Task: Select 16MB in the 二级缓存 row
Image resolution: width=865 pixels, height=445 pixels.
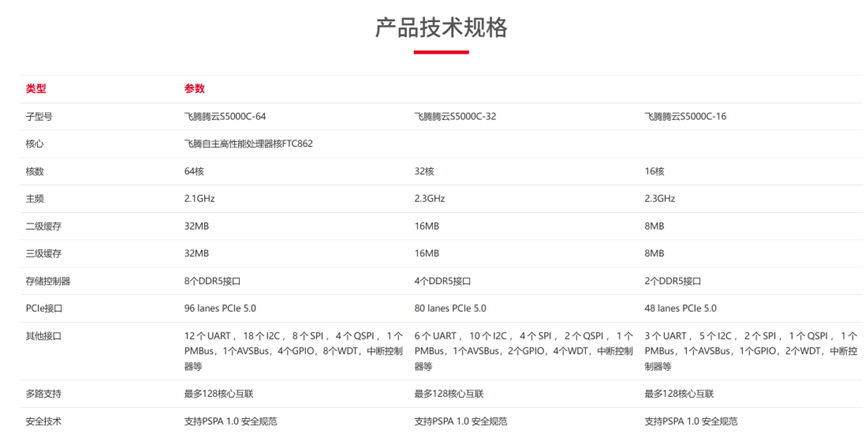Action: point(427,226)
